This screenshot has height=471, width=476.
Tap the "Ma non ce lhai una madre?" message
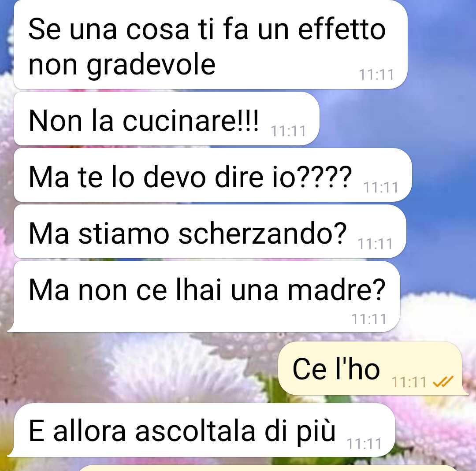[204, 297]
